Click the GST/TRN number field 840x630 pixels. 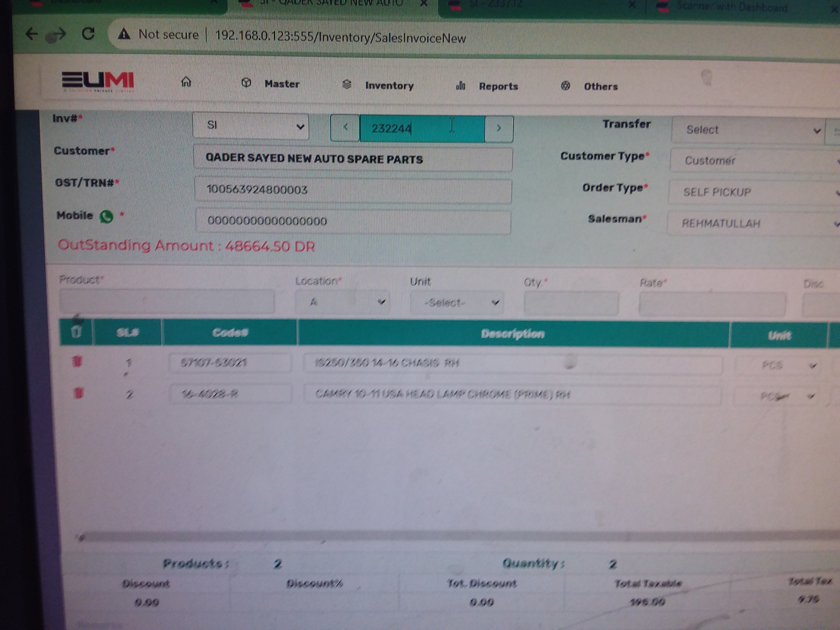pyautogui.click(x=353, y=190)
